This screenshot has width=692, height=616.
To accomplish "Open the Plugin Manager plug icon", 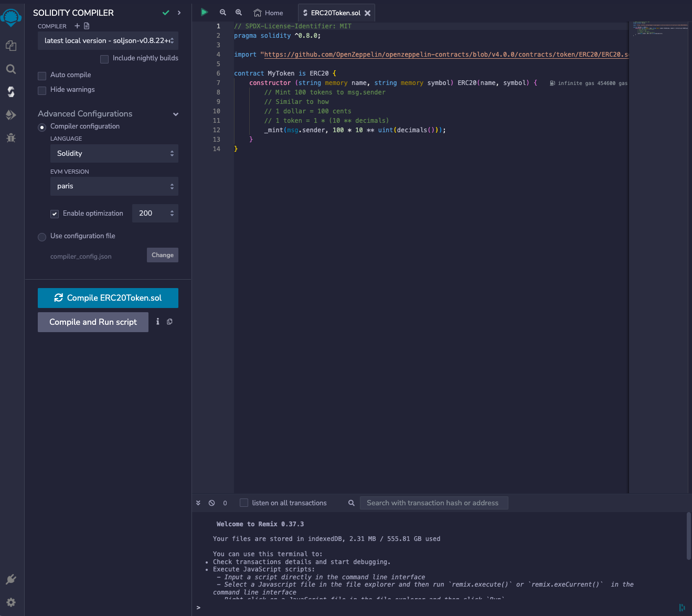I will pyautogui.click(x=11, y=579).
